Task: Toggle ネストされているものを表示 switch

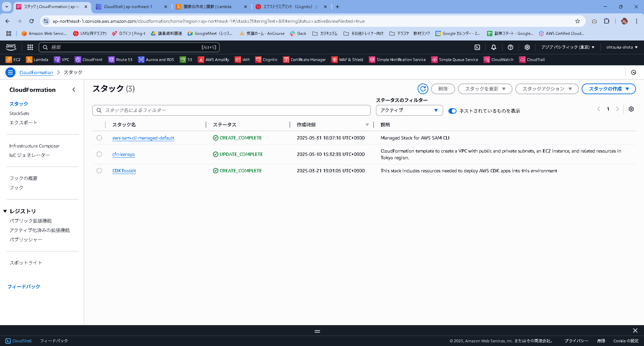Action: coord(452,111)
